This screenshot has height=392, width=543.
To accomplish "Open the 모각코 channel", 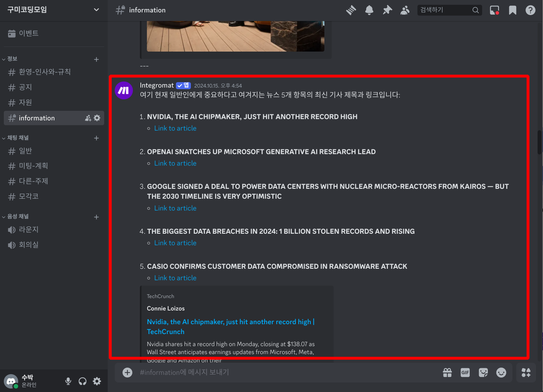I will coord(54,196).
